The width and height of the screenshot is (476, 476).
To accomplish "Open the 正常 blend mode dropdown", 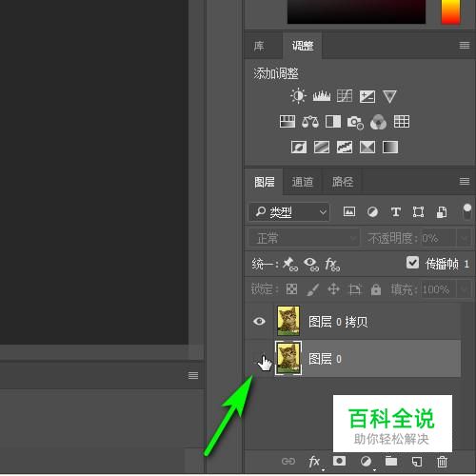I will (x=304, y=238).
